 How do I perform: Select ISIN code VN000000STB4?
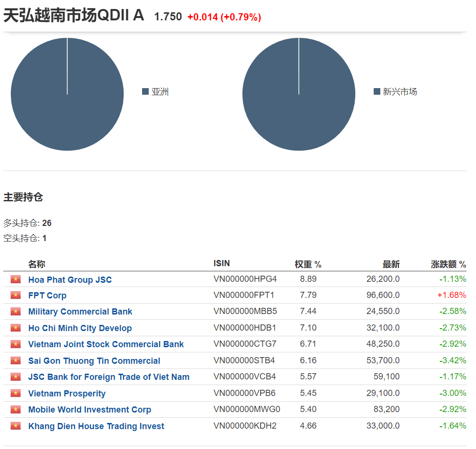pyautogui.click(x=244, y=360)
